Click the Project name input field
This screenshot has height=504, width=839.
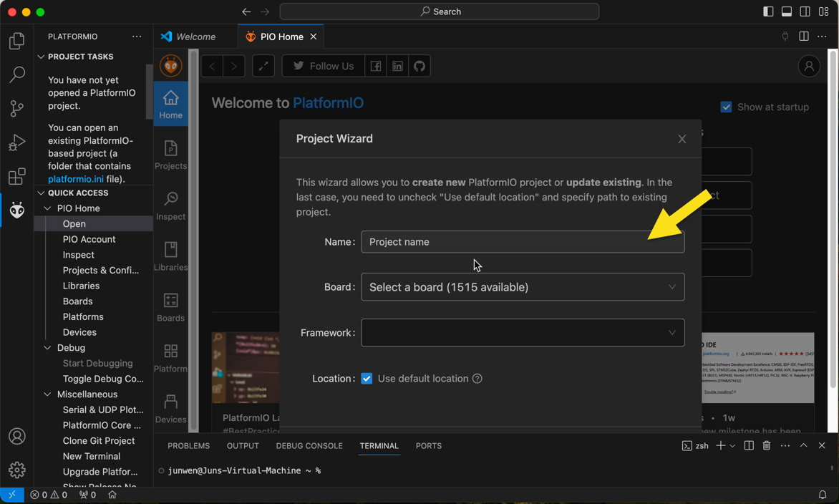coord(523,242)
